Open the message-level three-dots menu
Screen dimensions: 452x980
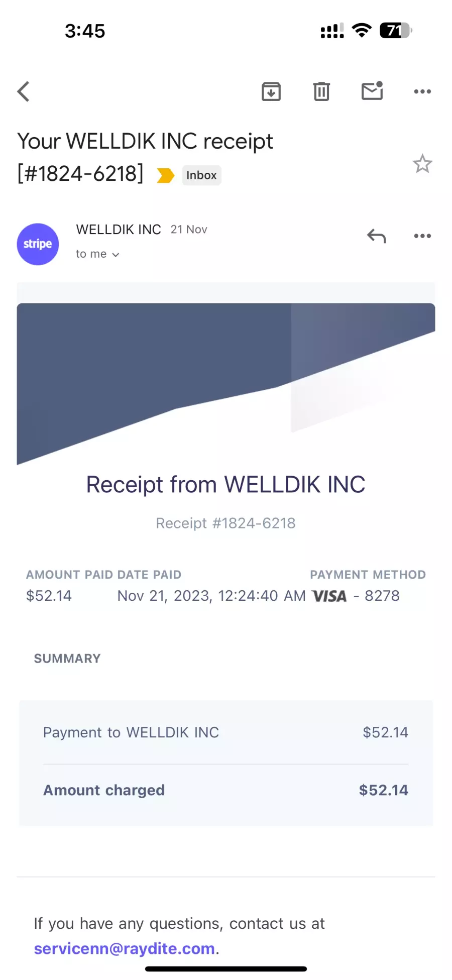422,236
